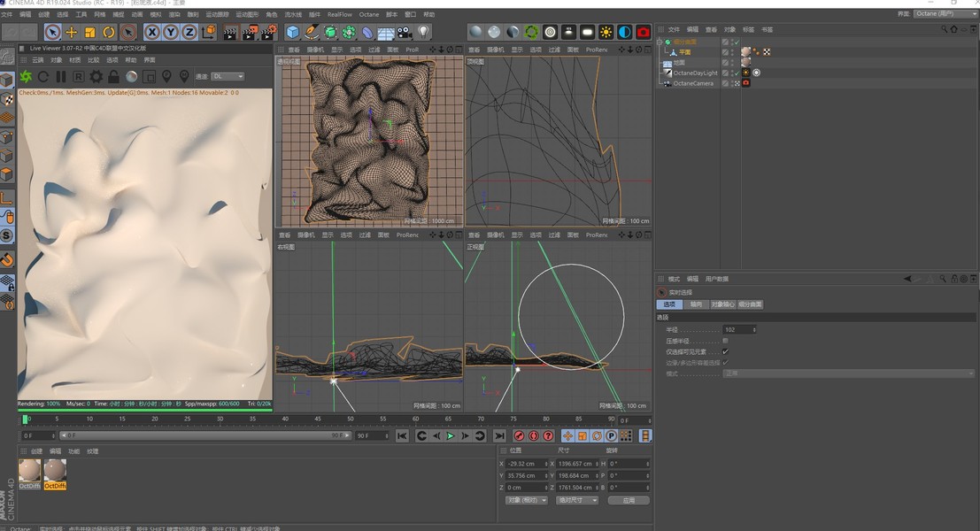Open the 界面 layout dropdown showing Octane
980x531 pixels.
pyautogui.click(x=945, y=14)
